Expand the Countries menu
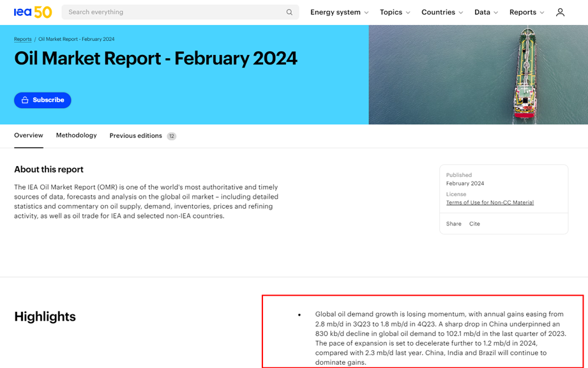This screenshot has height=368, width=588. (x=442, y=12)
